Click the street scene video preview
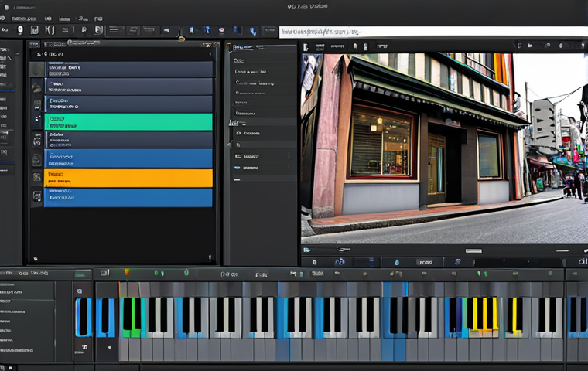The width and height of the screenshot is (588, 371). click(444, 148)
